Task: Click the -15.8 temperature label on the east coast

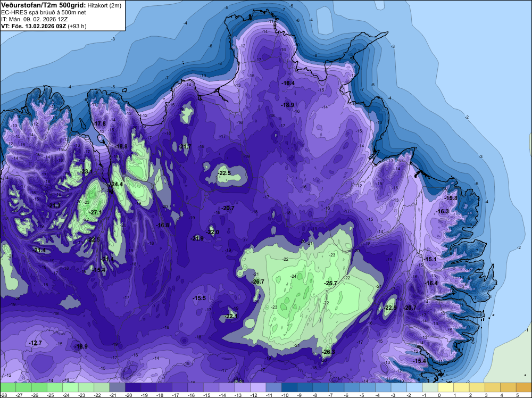Action: [x=451, y=198]
